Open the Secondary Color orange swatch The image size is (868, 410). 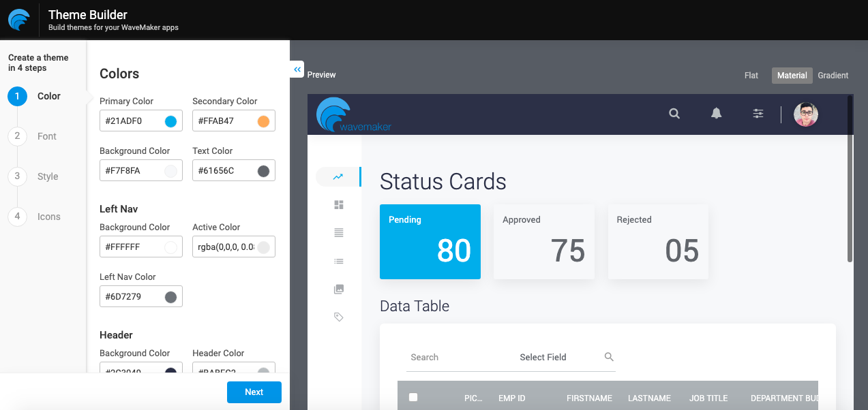point(264,122)
